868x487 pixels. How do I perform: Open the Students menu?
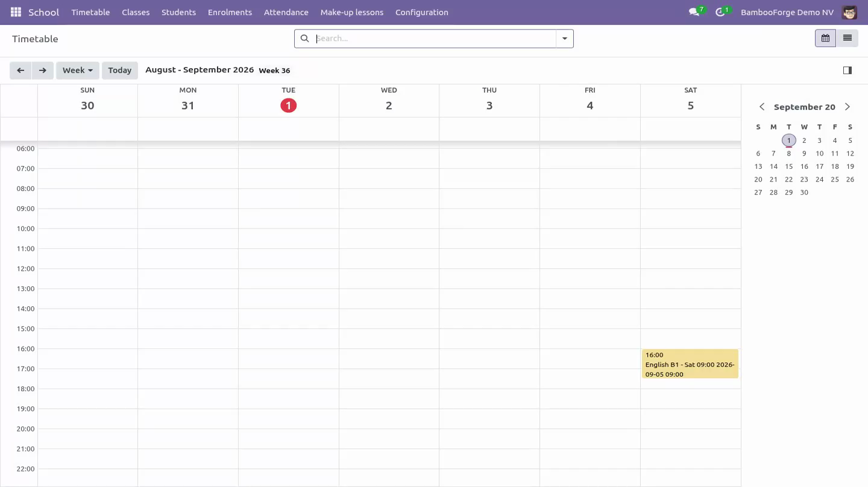click(x=178, y=12)
